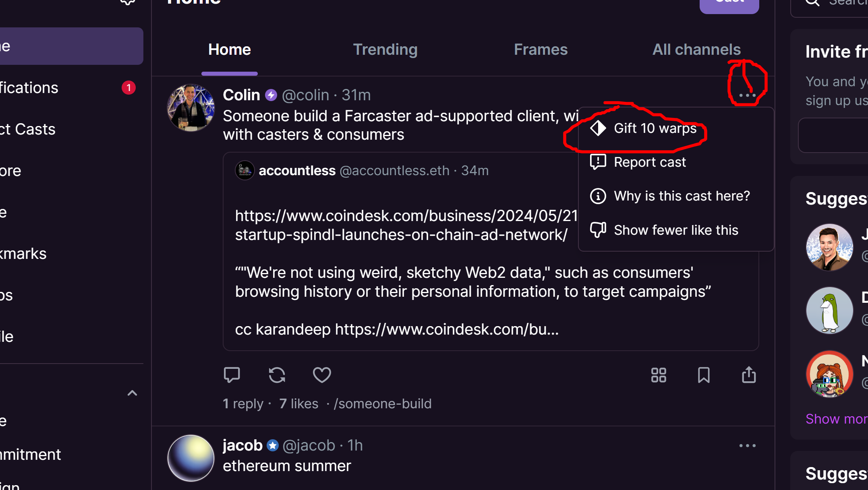The height and width of the screenshot is (490, 868).
Task: Bookmark Colin's cast with the bookmark icon
Action: (704, 375)
